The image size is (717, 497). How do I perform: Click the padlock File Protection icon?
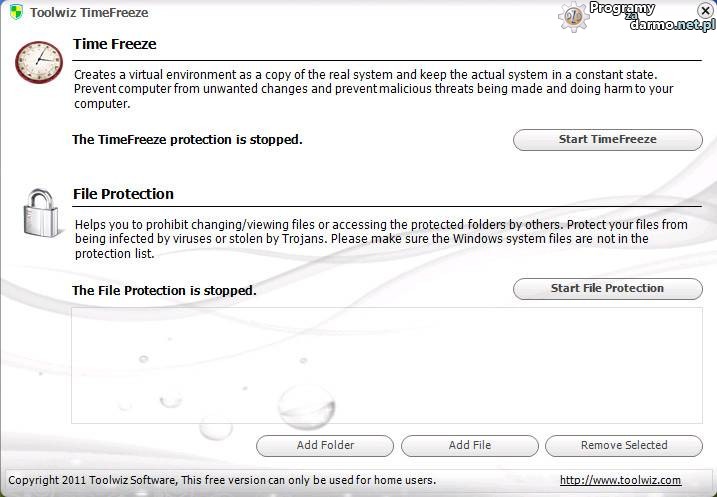(x=40, y=214)
